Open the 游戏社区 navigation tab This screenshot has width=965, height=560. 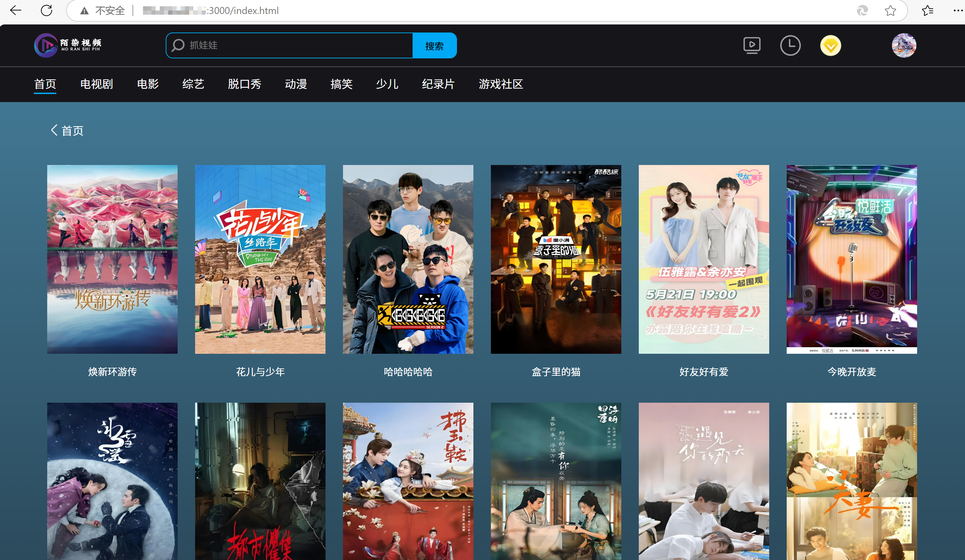coord(500,84)
